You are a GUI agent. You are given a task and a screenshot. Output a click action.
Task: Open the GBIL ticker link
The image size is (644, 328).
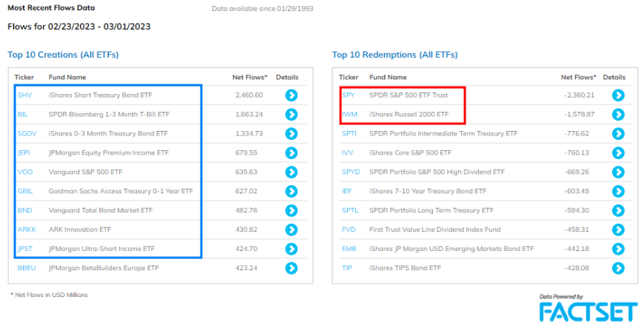[x=25, y=191]
